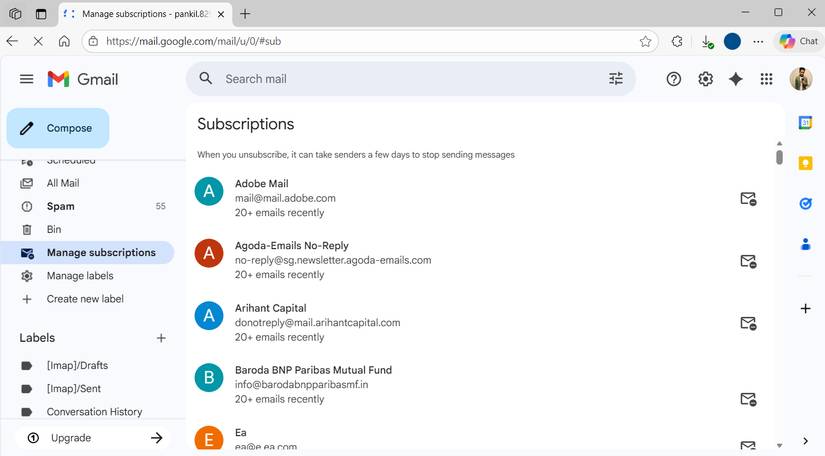Open browser downloads icon
Image resolution: width=825 pixels, height=456 pixels.
click(x=707, y=41)
